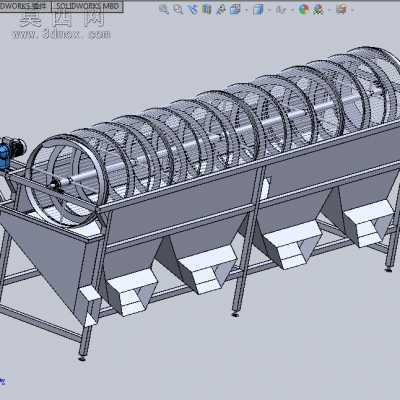Viewport: 400px width, 400px height.
Task: Expand the View Settings dropdown arrow
Action: pos(352,10)
